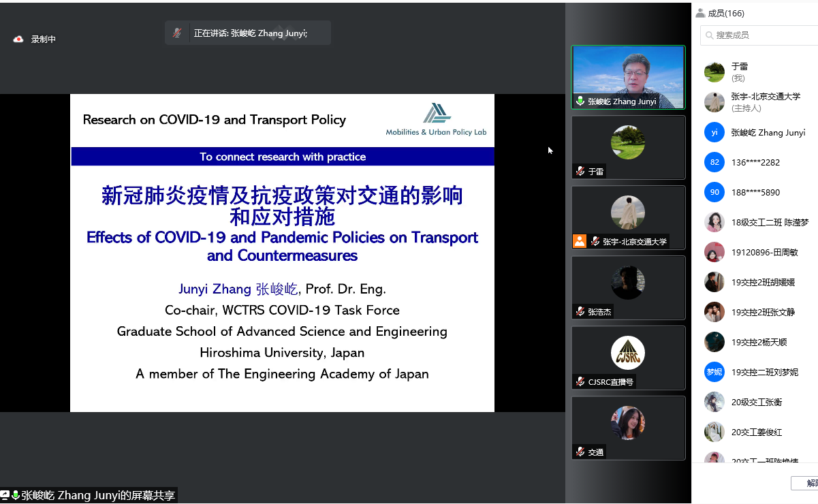Click the cloud recording indicator icon
Viewport: 818px width, 504px height.
click(x=18, y=40)
